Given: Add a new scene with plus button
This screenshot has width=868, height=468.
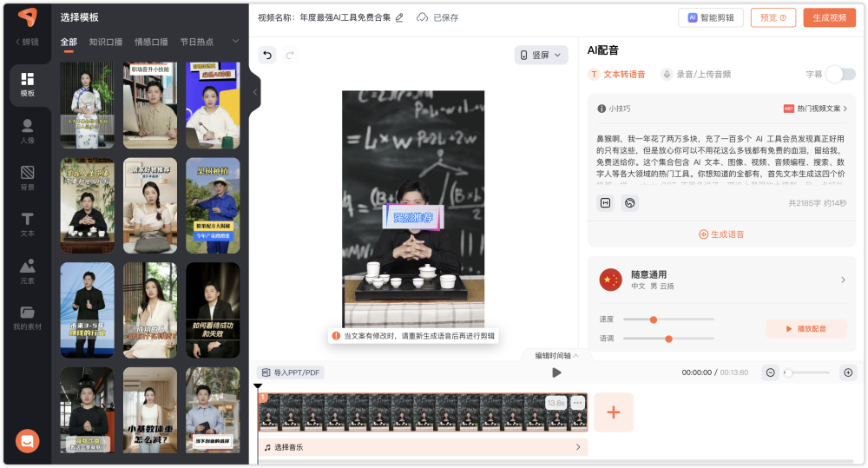Looking at the screenshot, I should [x=614, y=412].
